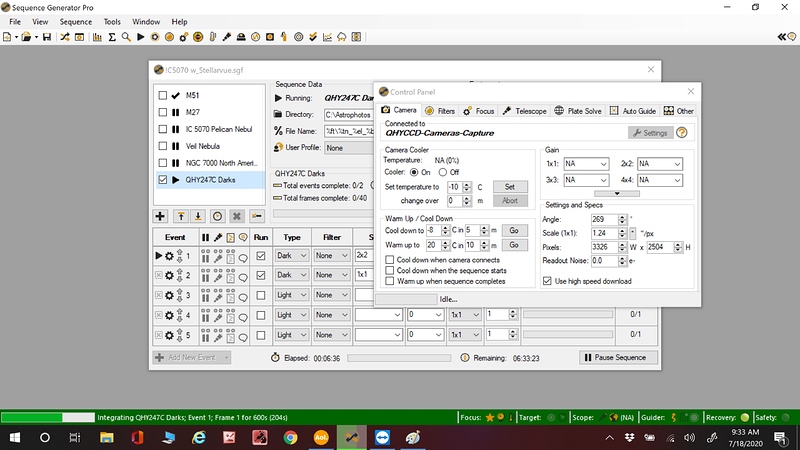800x450 pixels.
Task: Open the User Profile dropdown
Action: point(349,148)
